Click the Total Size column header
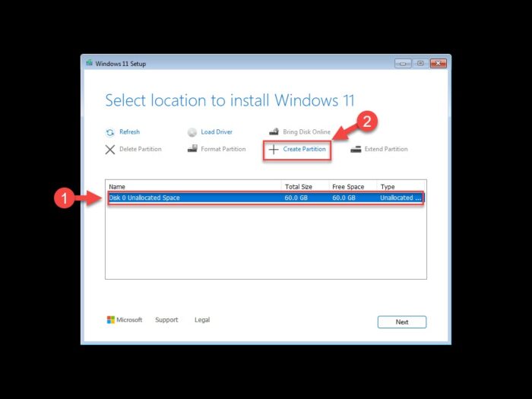 299,187
